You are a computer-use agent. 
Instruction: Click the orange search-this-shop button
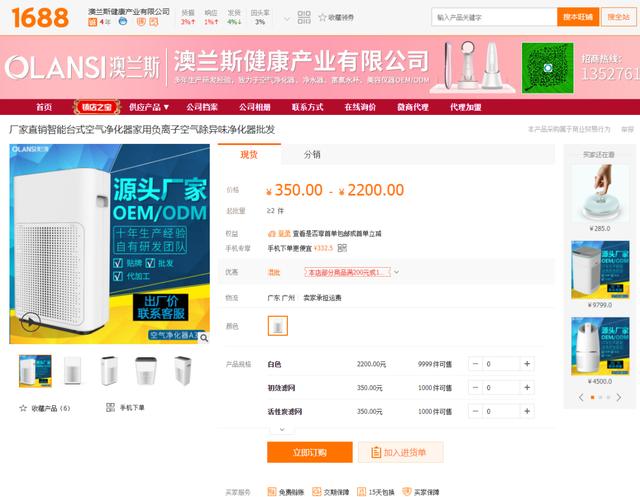pos(578,17)
